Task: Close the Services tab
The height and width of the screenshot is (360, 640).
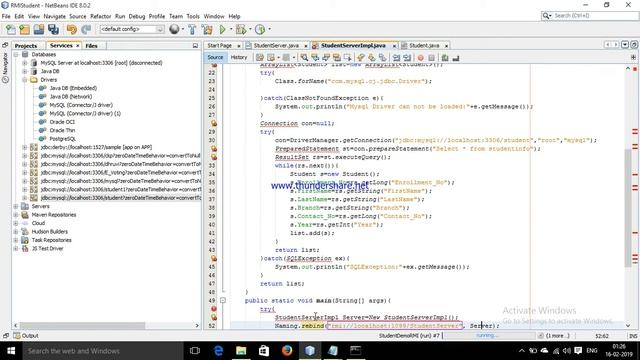Action: pos(78,46)
